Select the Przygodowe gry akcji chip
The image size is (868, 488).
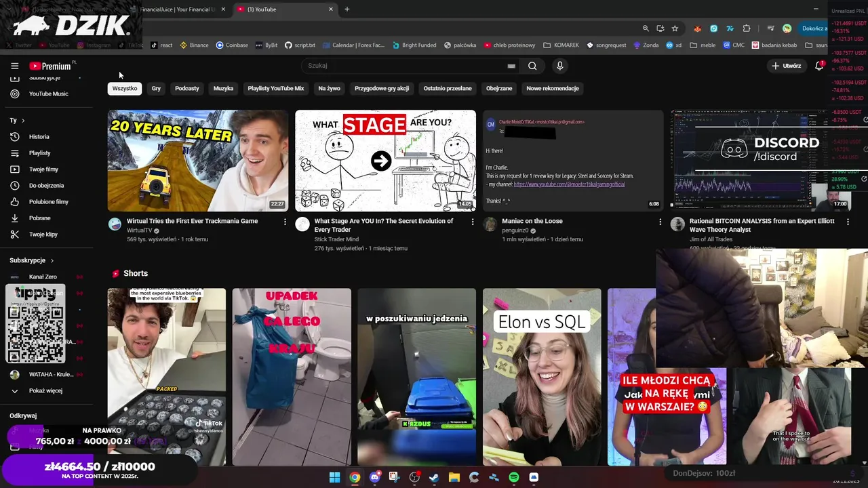coord(382,88)
